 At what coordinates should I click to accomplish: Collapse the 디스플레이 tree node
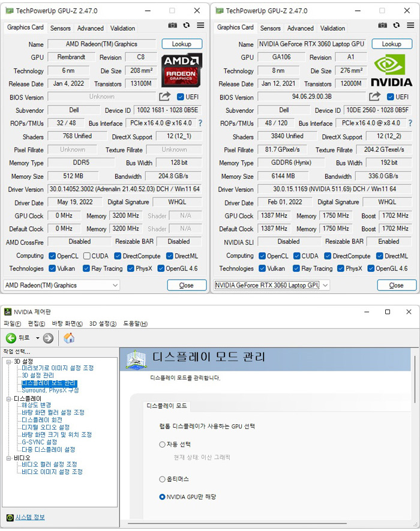click(8, 399)
